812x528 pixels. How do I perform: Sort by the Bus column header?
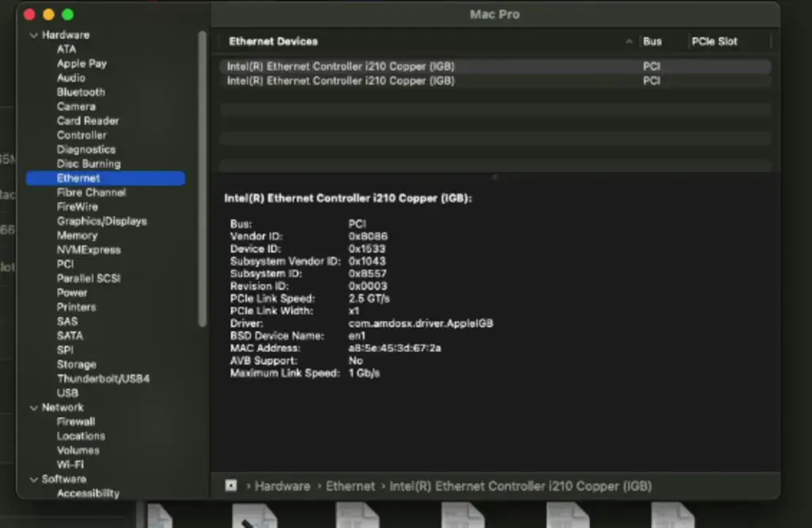pos(652,41)
